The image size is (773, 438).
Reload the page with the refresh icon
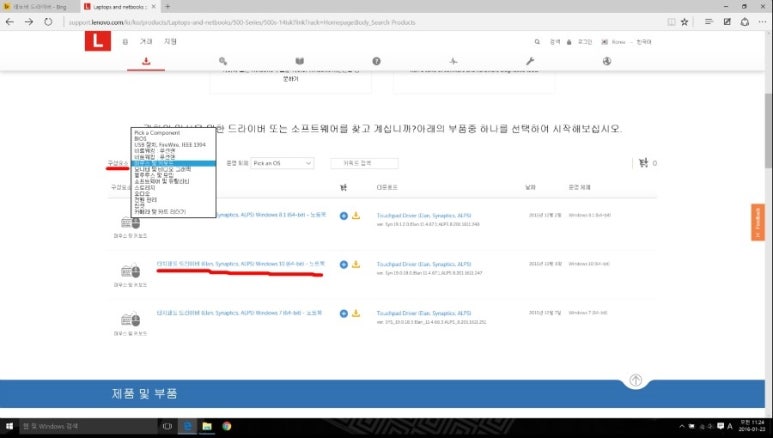pos(48,22)
